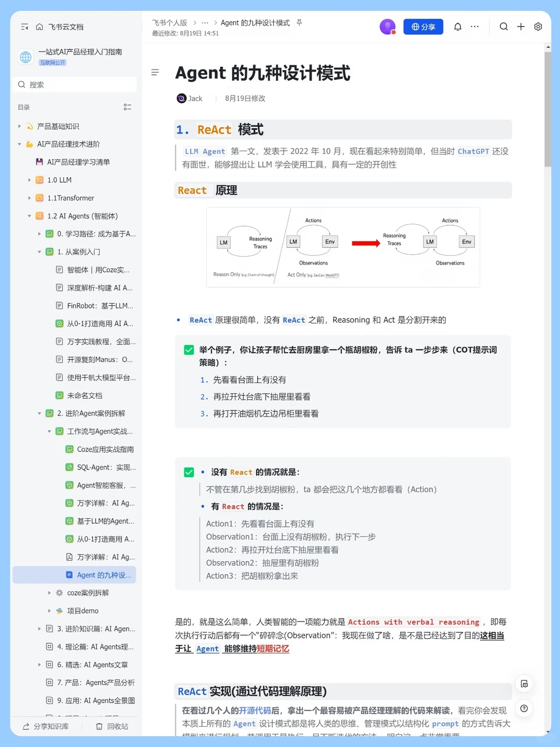Click the search magnifier icon in top bar
Screen dimensions: 560x747
503,26
